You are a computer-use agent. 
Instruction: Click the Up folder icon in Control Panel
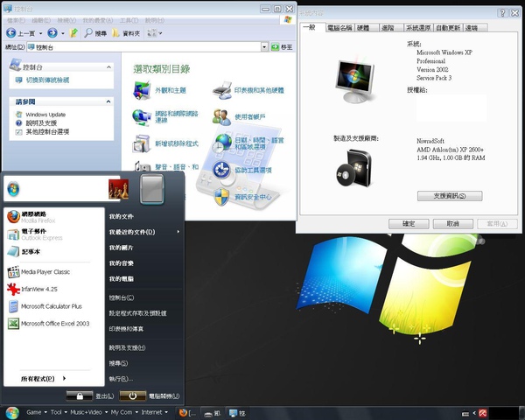[x=73, y=33]
